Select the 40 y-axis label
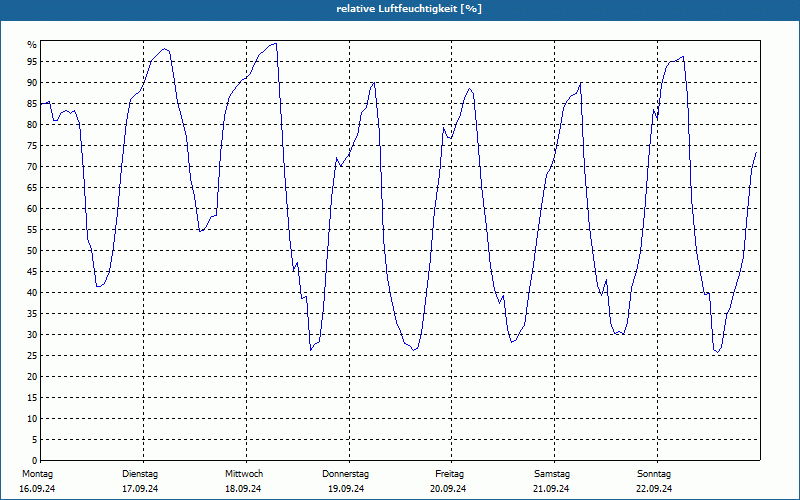800x500 pixels. pos(32,293)
